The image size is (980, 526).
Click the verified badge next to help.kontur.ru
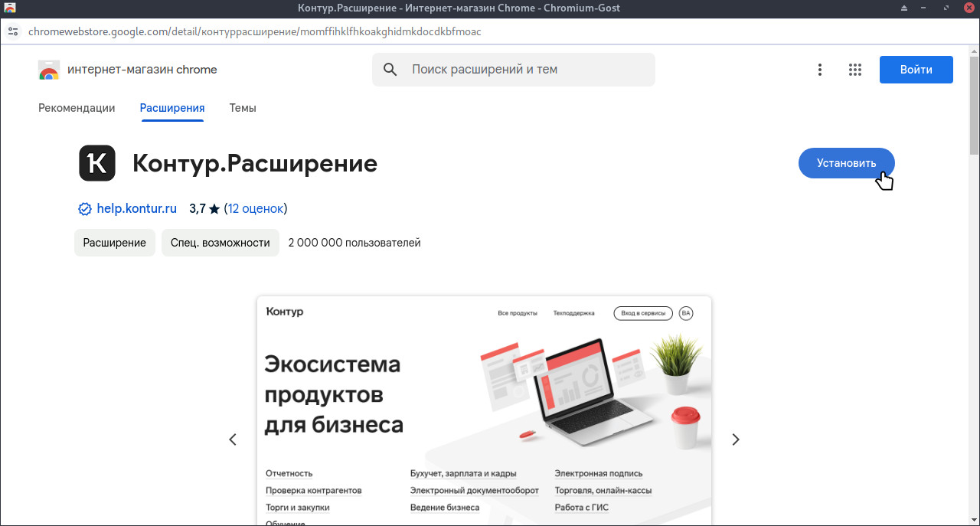[x=85, y=208]
